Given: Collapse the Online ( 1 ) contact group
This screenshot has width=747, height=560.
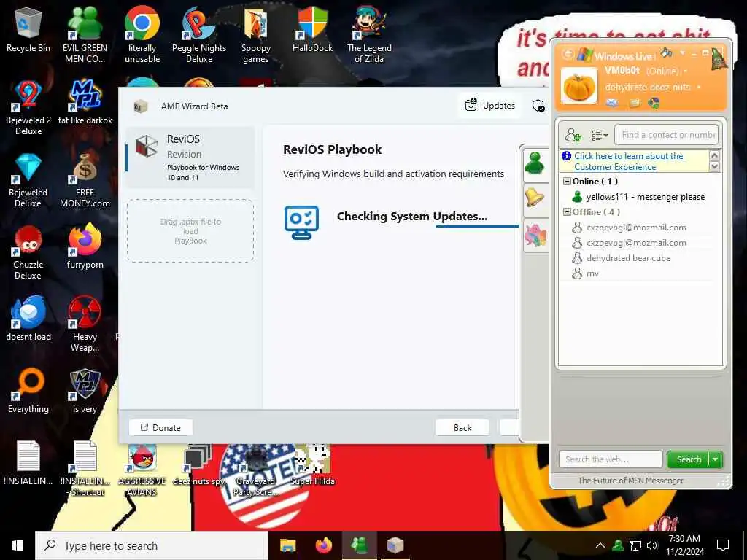Looking at the screenshot, I should [x=567, y=181].
